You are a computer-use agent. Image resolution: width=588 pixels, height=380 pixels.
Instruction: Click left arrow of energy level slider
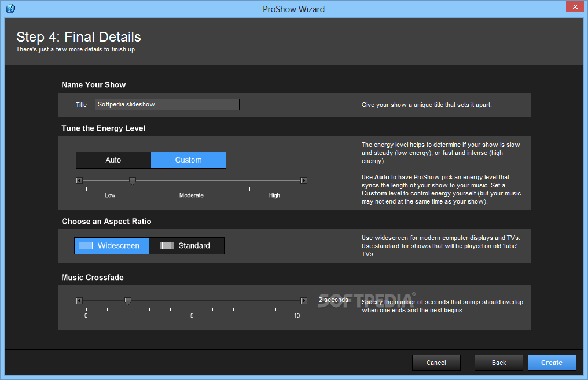(79, 180)
